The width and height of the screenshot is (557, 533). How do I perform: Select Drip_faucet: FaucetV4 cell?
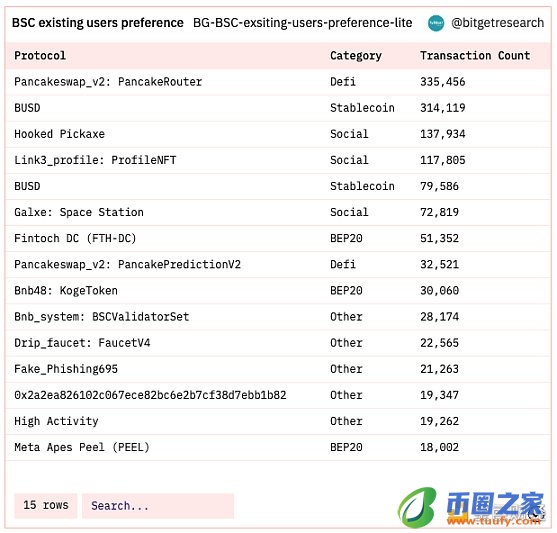tap(82, 343)
